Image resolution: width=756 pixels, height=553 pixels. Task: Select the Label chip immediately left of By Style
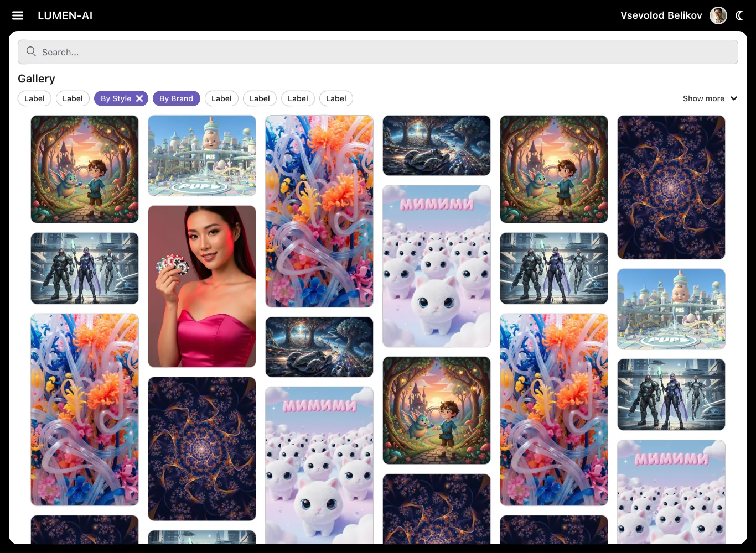point(73,98)
